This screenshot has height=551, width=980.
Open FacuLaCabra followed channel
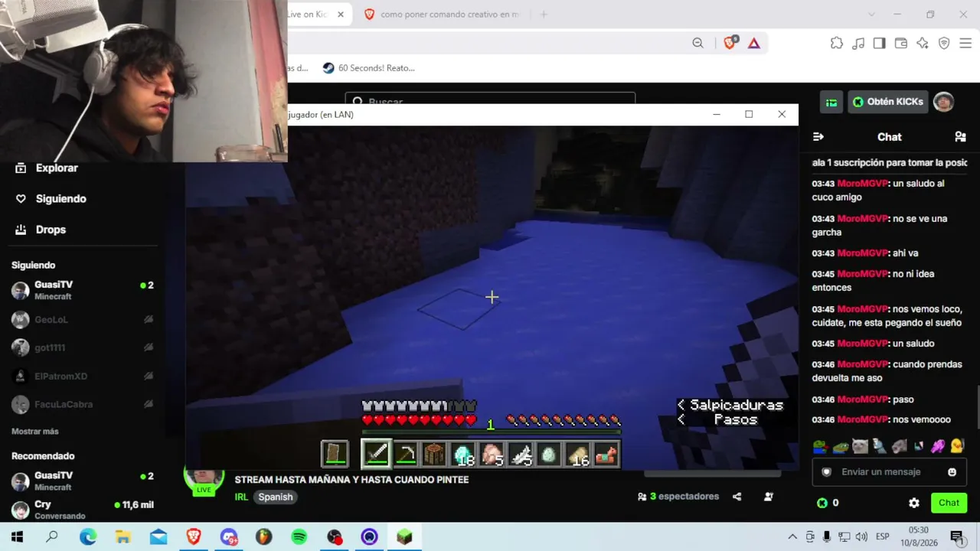(82, 404)
